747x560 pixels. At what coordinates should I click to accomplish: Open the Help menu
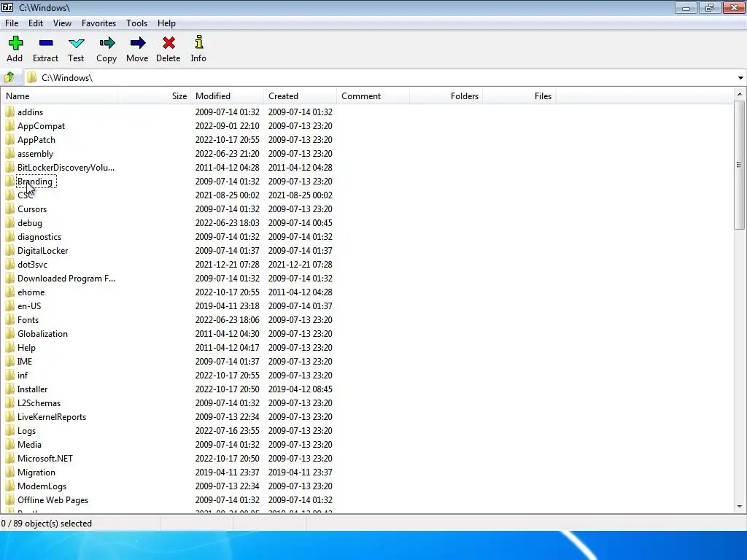coord(166,23)
